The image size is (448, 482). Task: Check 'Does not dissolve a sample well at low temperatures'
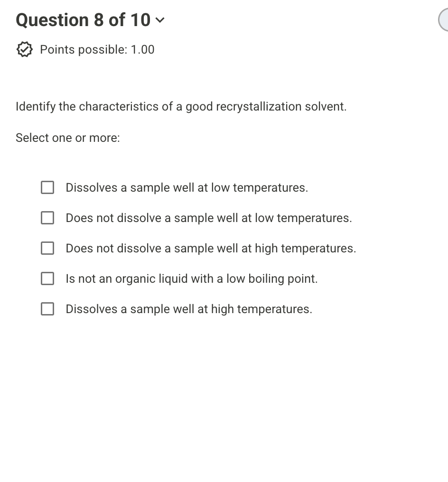(x=47, y=218)
